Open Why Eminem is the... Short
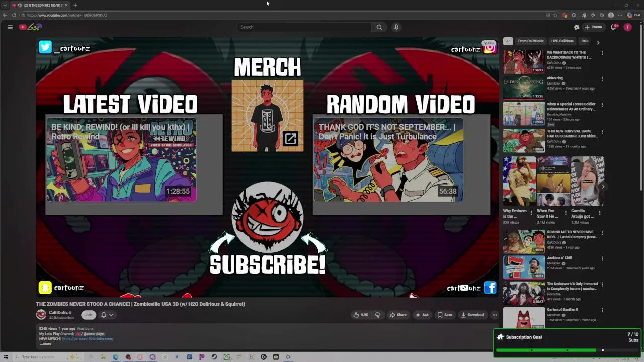644x362 pixels. [519, 182]
